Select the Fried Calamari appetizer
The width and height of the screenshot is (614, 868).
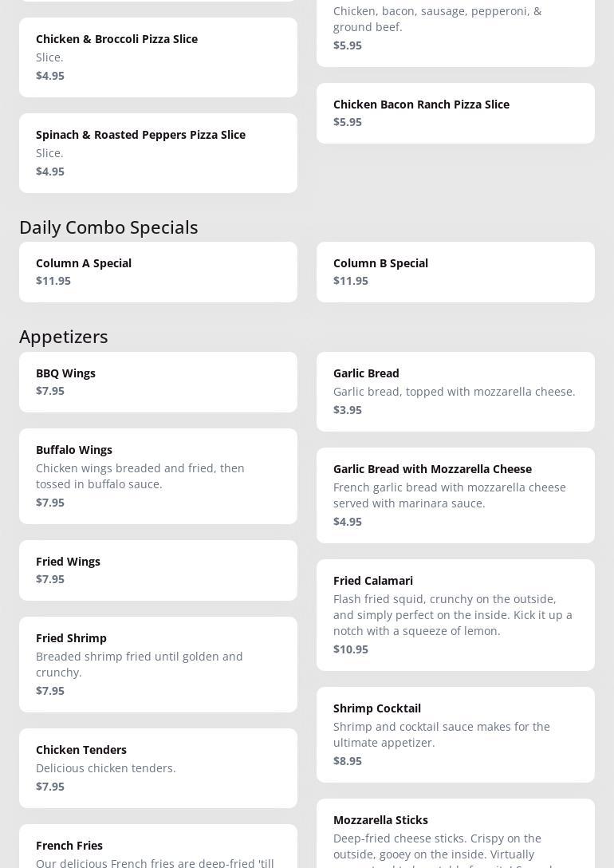tap(455, 615)
